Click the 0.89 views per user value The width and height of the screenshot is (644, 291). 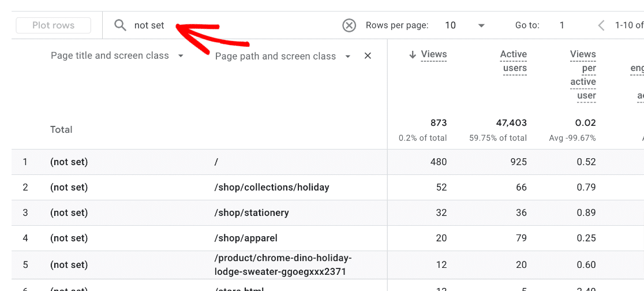[586, 213]
